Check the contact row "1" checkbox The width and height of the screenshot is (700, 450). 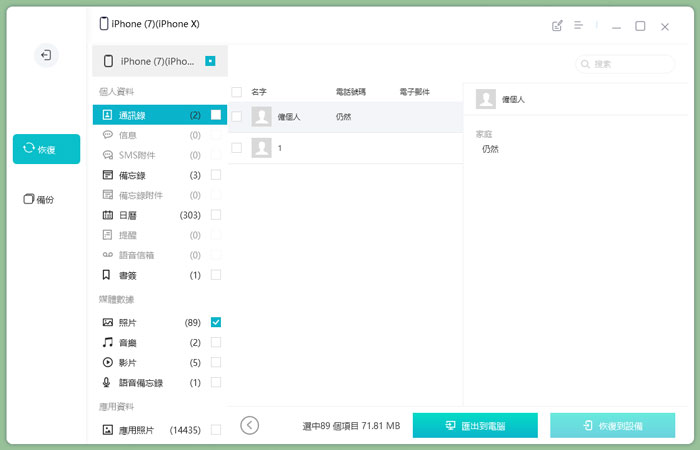click(237, 148)
